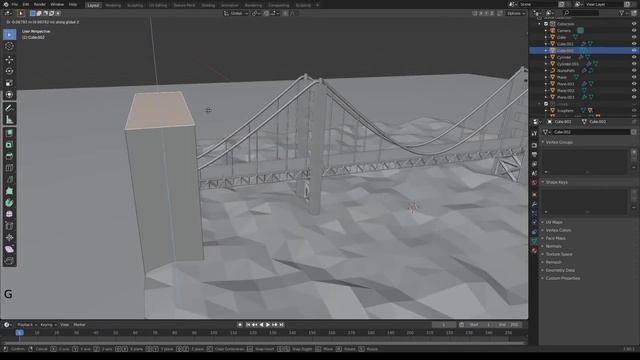This screenshot has height=360, width=640.
Task: Open the timeline Marker menu
Action: tap(80, 325)
